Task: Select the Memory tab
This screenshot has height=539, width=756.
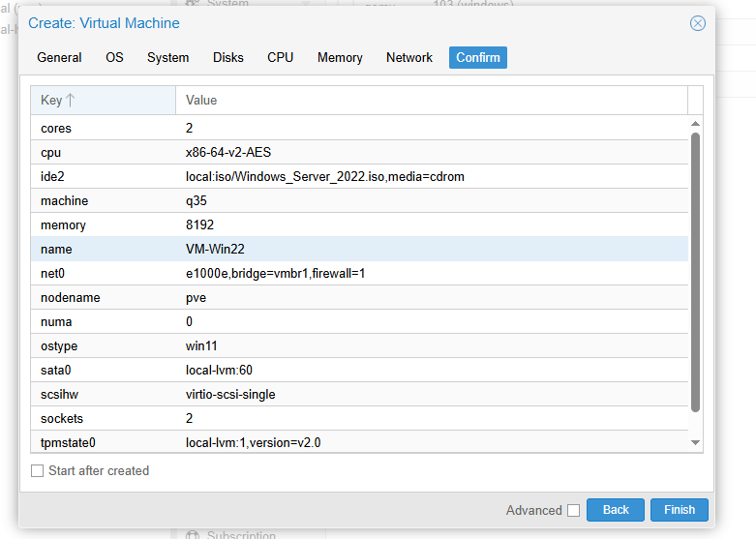Action: pyautogui.click(x=340, y=58)
